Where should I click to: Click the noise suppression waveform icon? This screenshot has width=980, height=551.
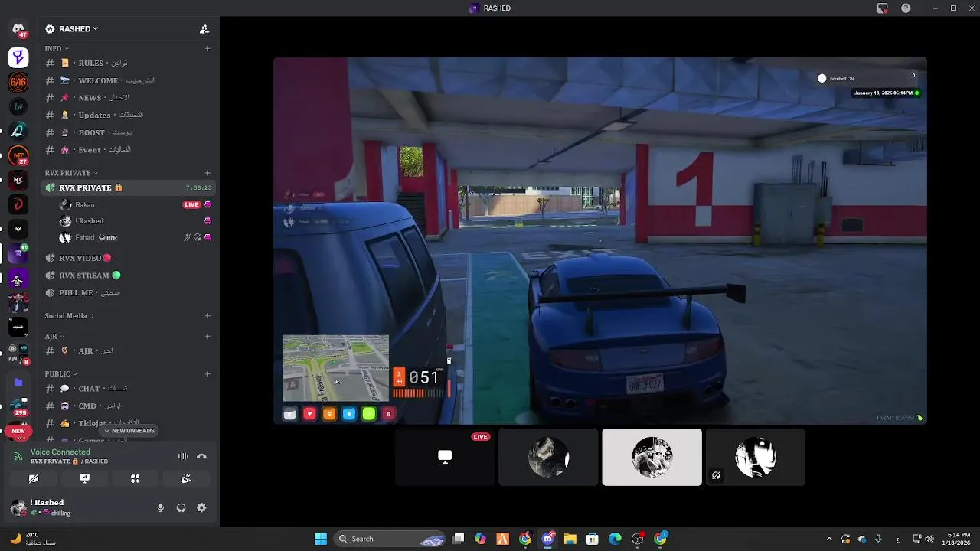(183, 456)
